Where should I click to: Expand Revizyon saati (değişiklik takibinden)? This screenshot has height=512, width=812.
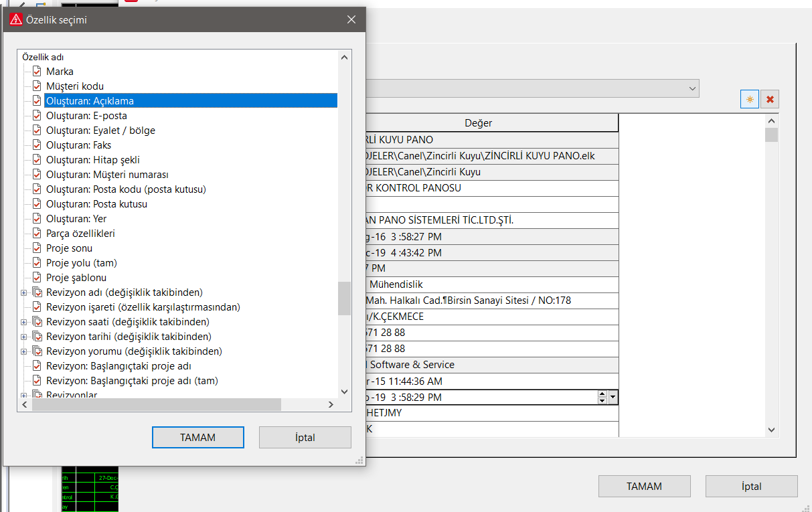[24, 322]
